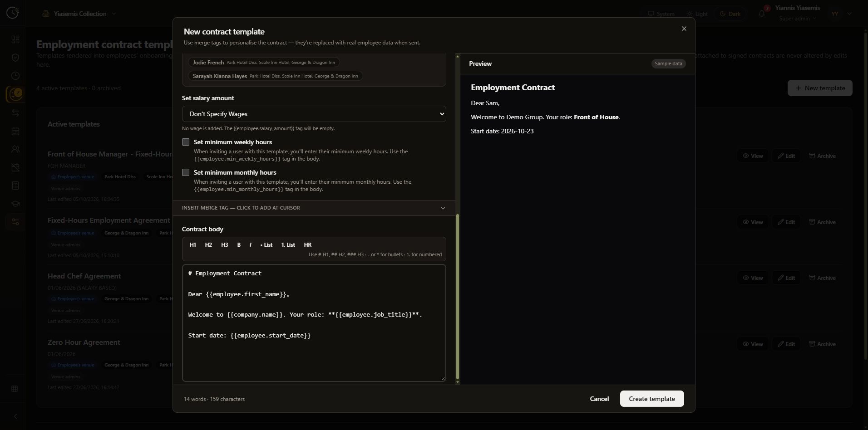Open the clock icon in the sidebar
The height and width of the screenshot is (430, 868).
click(15, 76)
